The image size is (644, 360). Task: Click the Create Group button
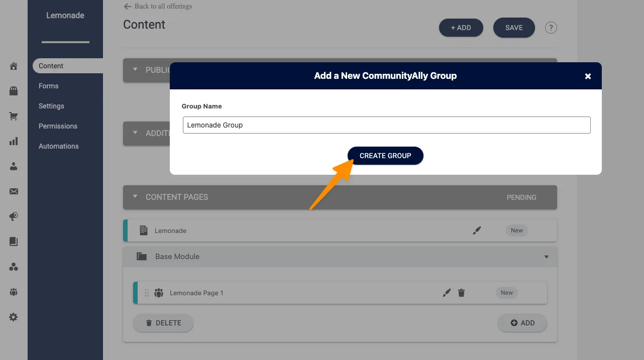pyautogui.click(x=385, y=156)
